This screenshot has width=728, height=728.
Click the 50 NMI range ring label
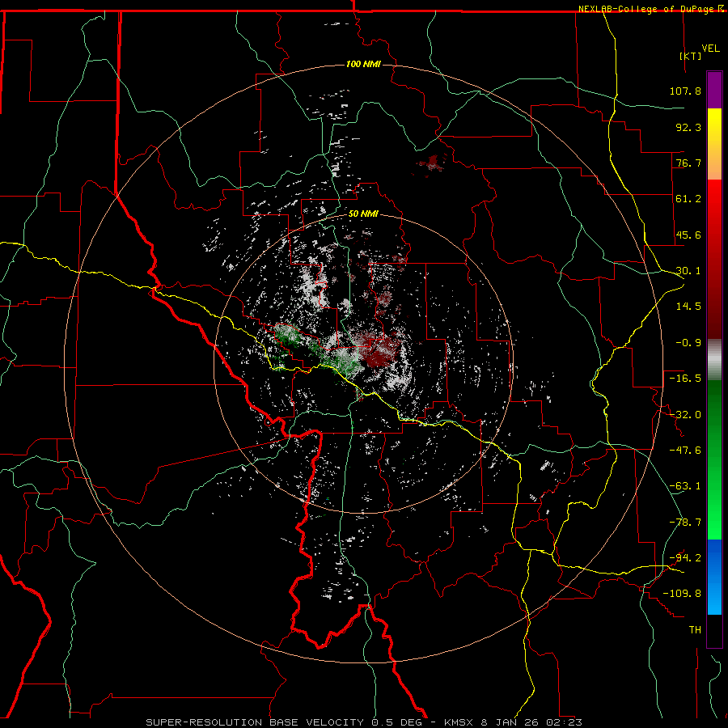coord(363,214)
